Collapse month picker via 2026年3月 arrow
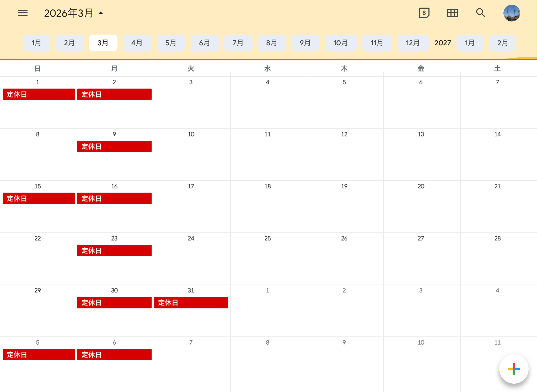This screenshot has height=392, width=537. [x=101, y=13]
